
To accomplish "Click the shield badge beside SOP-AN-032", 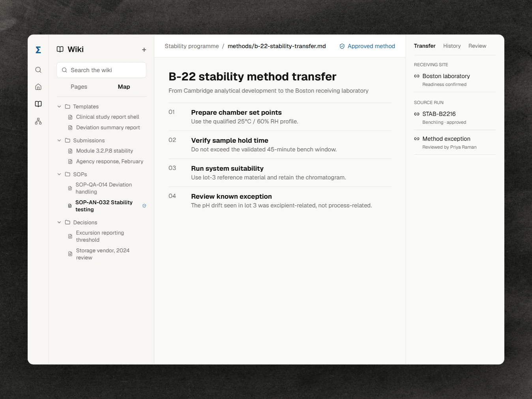I will (x=144, y=206).
